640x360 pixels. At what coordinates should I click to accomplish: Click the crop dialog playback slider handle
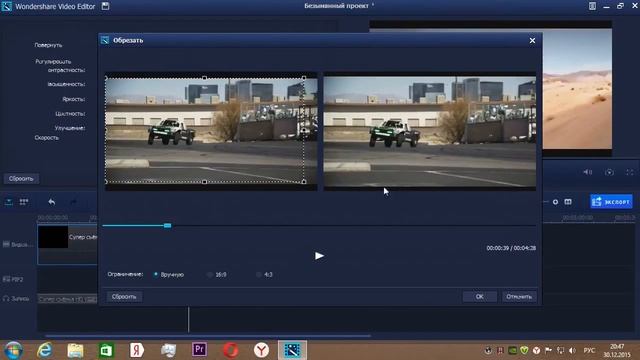(x=167, y=225)
